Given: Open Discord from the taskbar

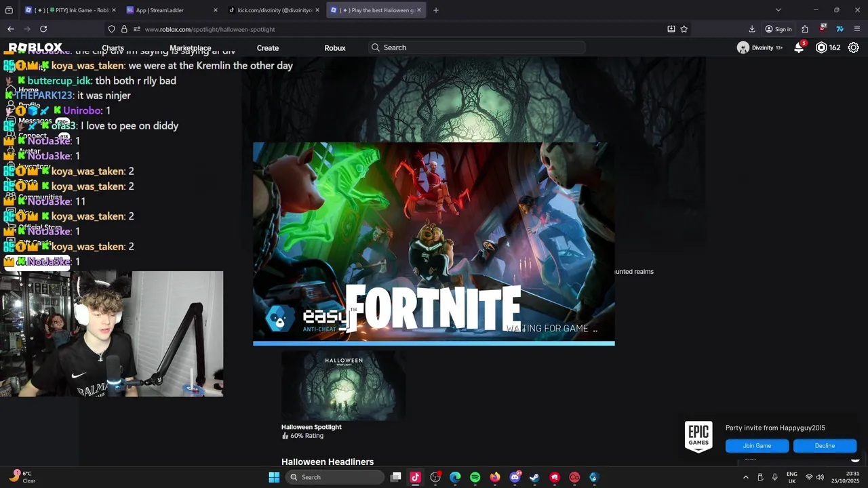Looking at the screenshot, I should [515, 477].
